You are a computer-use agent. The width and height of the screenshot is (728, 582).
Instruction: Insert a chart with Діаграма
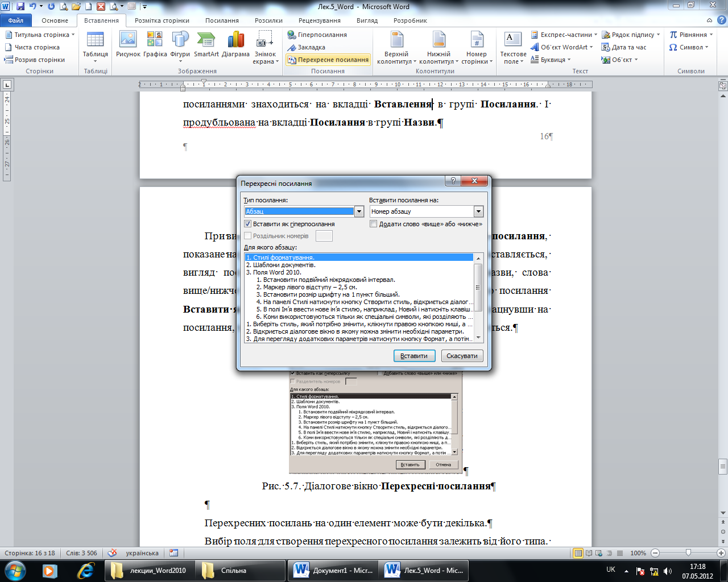pos(235,45)
